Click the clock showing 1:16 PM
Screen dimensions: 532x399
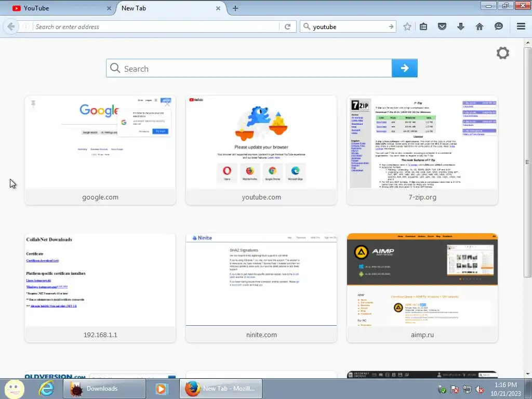(x=506, y=385)
